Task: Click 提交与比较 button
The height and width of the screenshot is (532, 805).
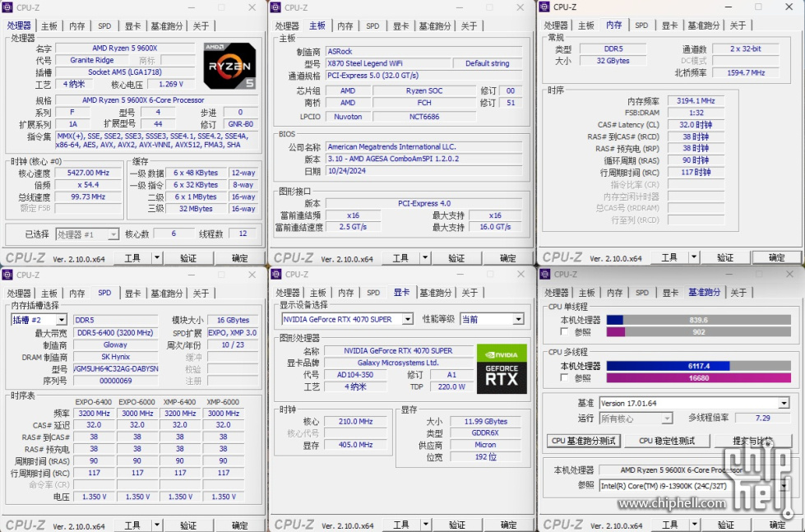Action: pyautogui.click(x=753, y=441)
